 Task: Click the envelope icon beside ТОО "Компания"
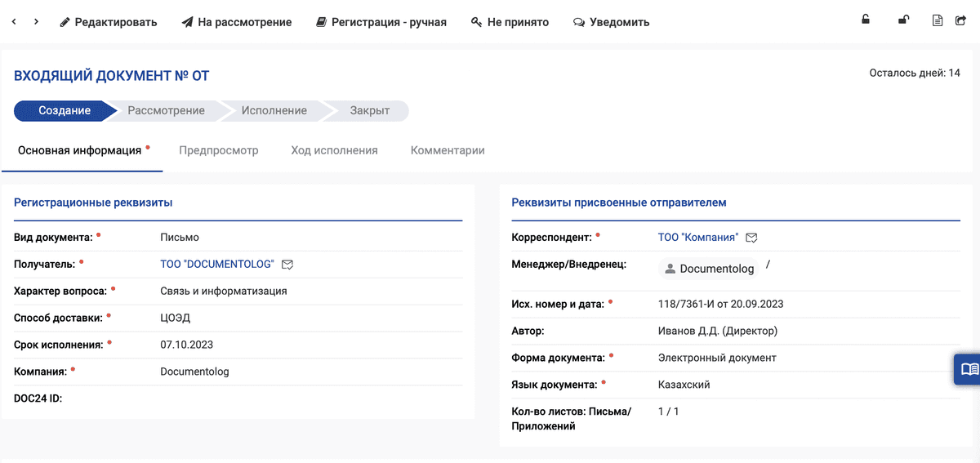[752, 238]
